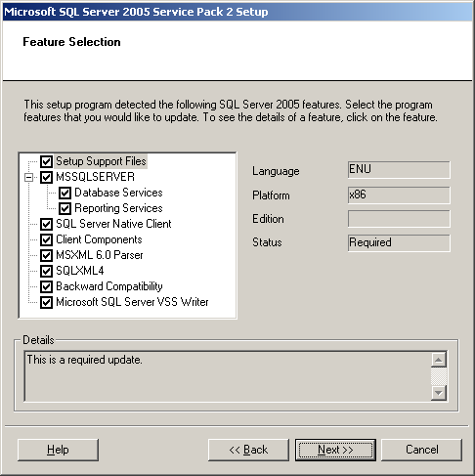Click the Platform field showing x86
475x476 pixels.
399,195
